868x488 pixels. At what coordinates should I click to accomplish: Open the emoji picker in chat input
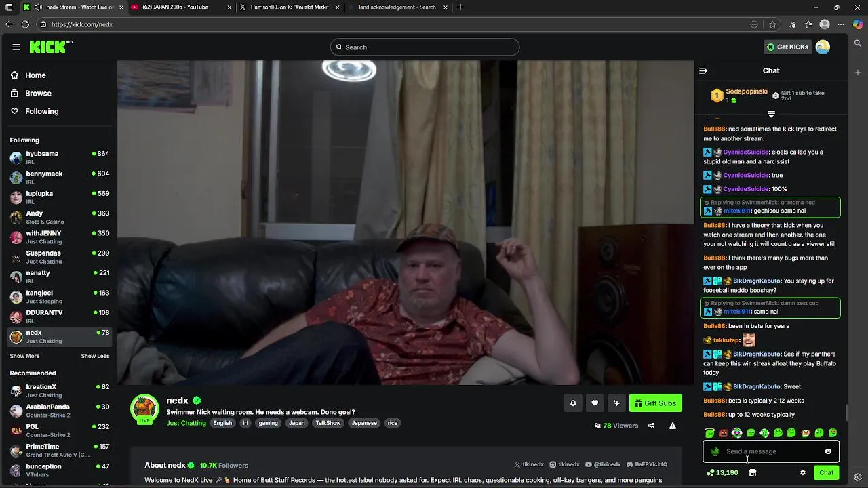coord(828,451)
